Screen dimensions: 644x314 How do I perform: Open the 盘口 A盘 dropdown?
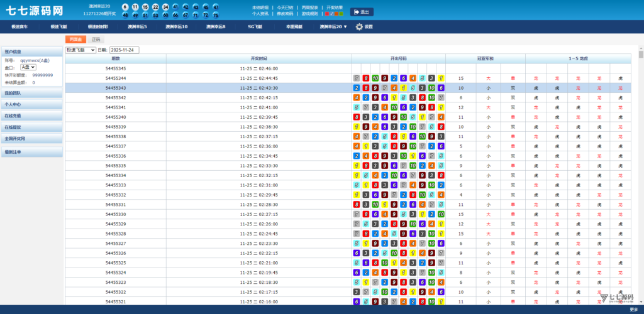tap(28, 67)
